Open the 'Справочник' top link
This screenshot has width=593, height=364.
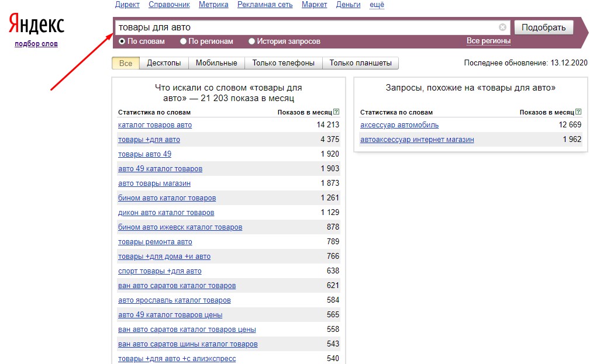pos(169,5)
